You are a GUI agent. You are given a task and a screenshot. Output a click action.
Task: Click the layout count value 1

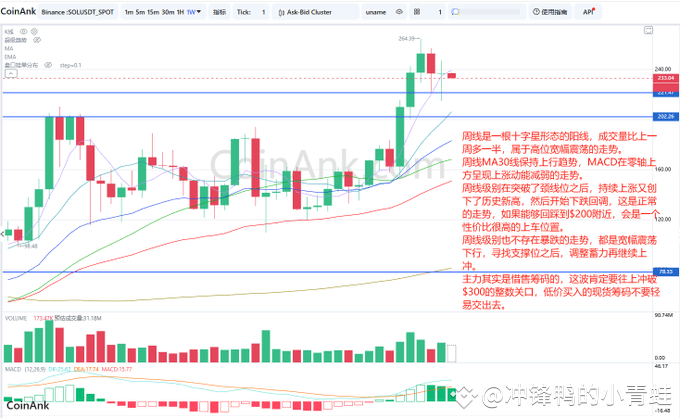tap(440, 12)
